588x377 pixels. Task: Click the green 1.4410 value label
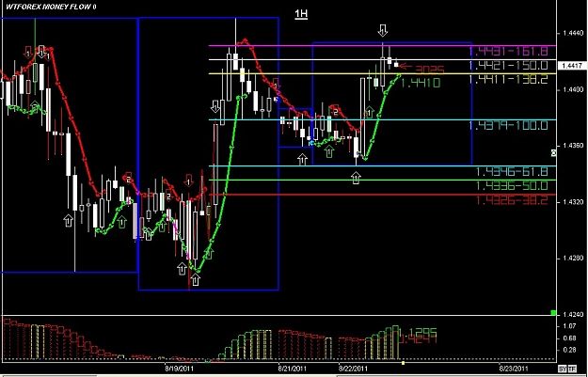(x=421, y=83)
